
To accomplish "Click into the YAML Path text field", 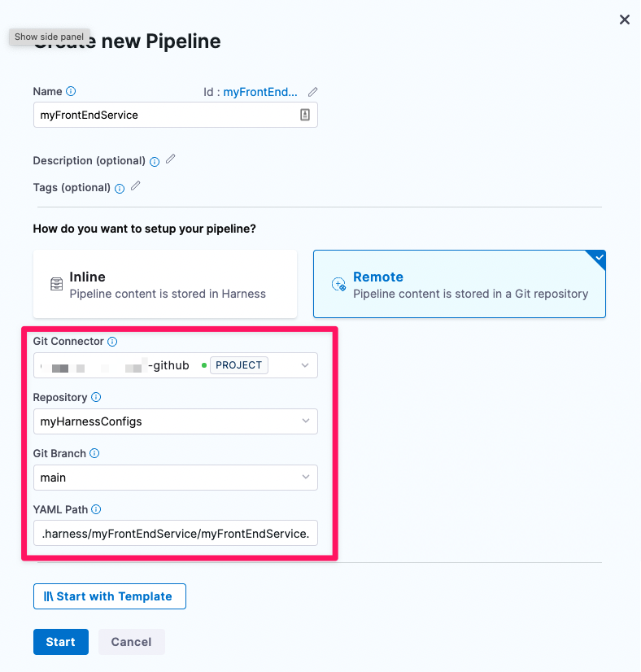I will pyautogui.click(x=175, y=534).
